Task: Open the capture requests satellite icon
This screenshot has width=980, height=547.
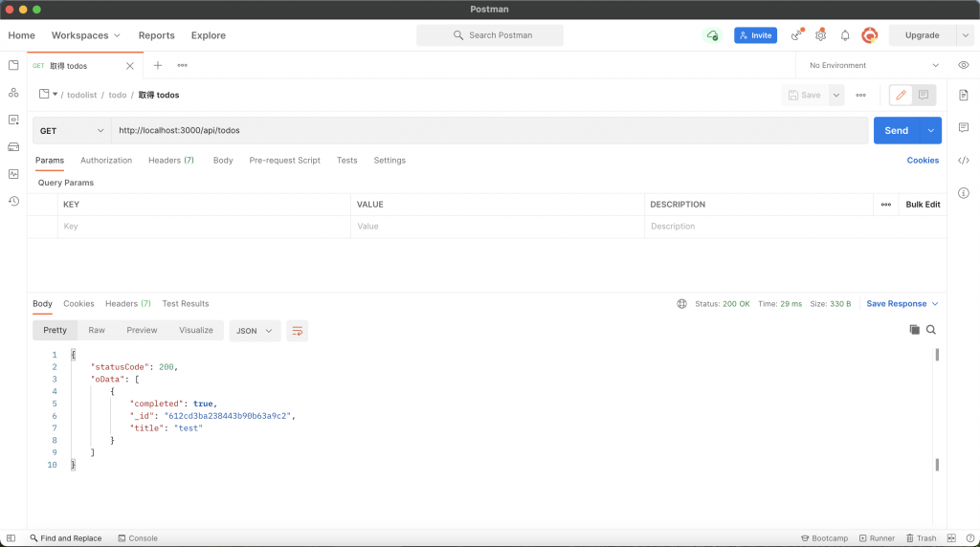Action: 796,35
